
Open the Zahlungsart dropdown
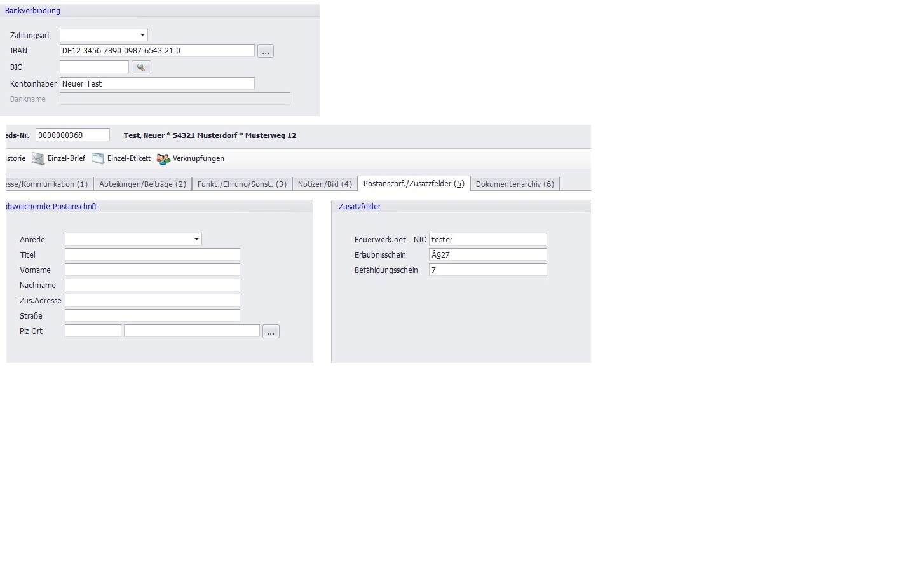(x=142, y=35)
